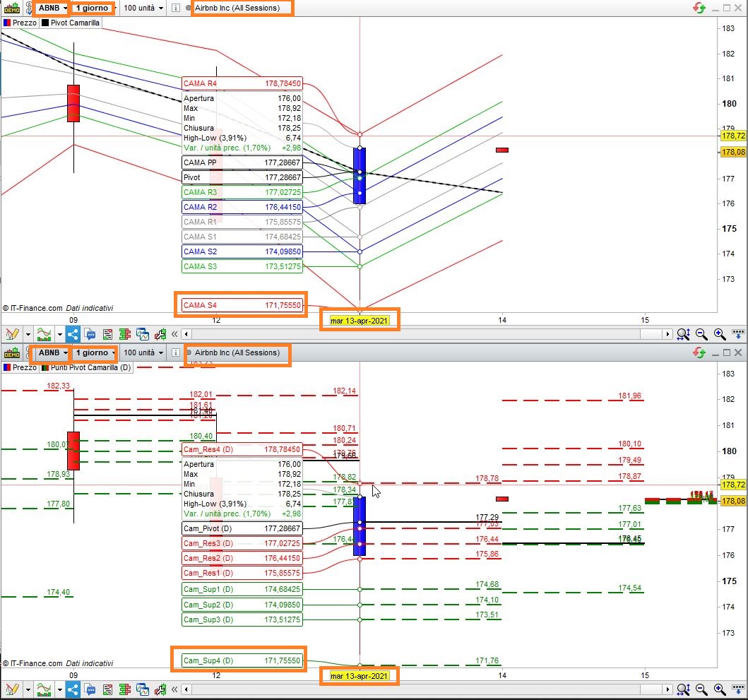The height and width of the screenshot is (700, 748).
Task: Zoom in on the top chart
Action: point(720,334)
